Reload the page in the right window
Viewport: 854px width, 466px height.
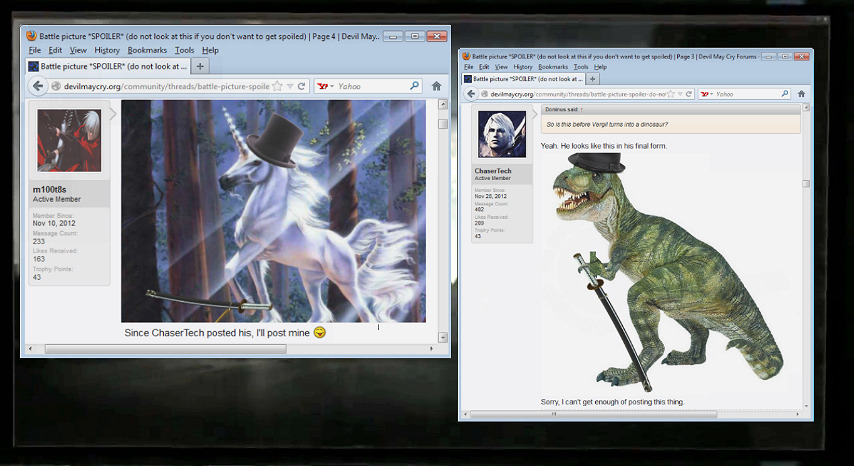pos(689,94)
